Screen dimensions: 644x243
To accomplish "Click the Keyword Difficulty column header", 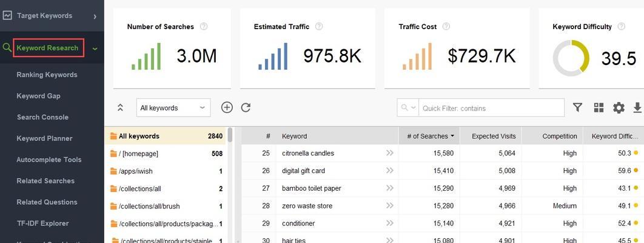I will [x=614, y=136].
